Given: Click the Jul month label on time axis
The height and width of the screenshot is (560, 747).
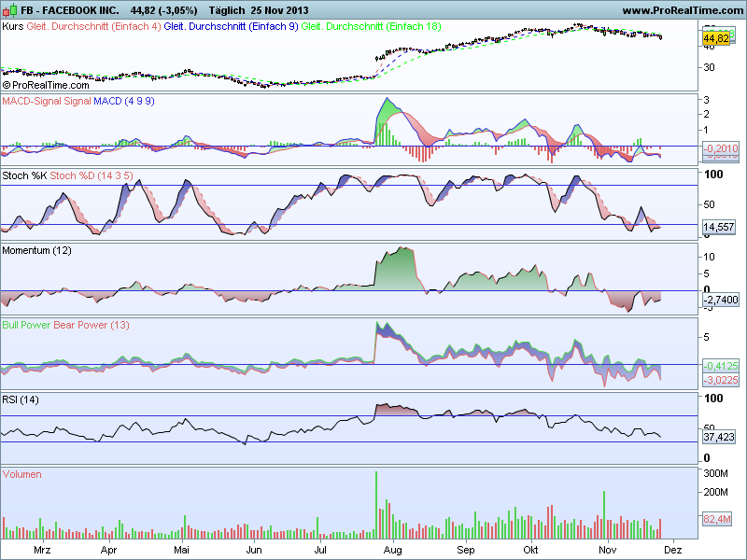Looking at the screenshot, I should (x=320, y=550).
